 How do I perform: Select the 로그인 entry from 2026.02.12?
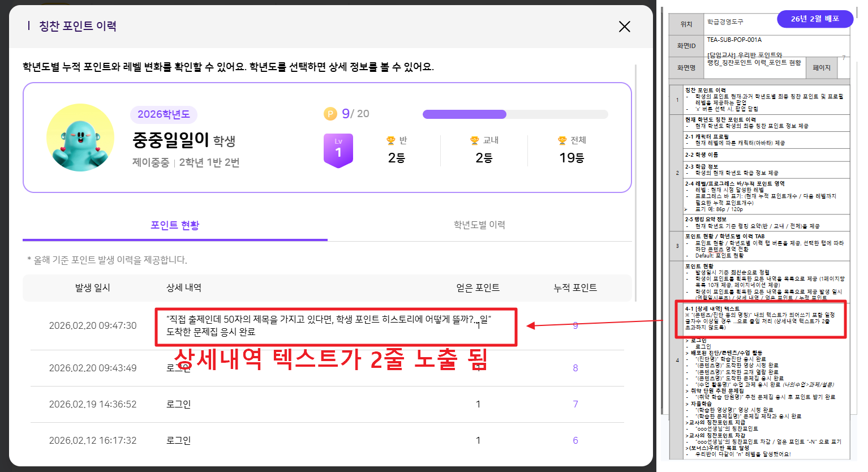[179, 440]
